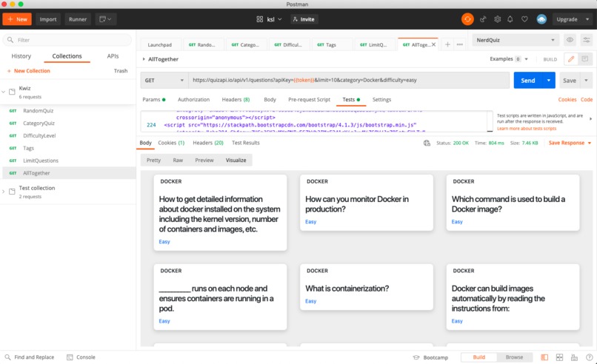Viewport: 597px width, 364px height.
Task: Click the New button
Action: [x=17, y=19]
